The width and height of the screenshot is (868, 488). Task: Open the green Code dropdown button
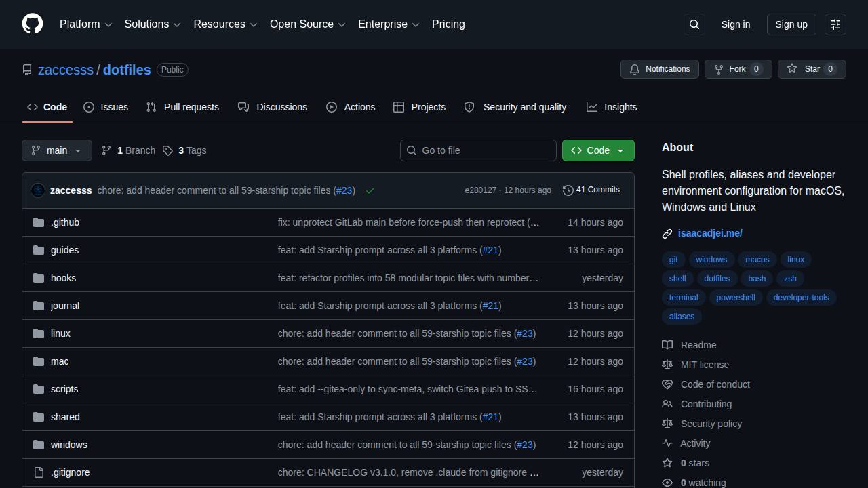[x=598, y=150]
